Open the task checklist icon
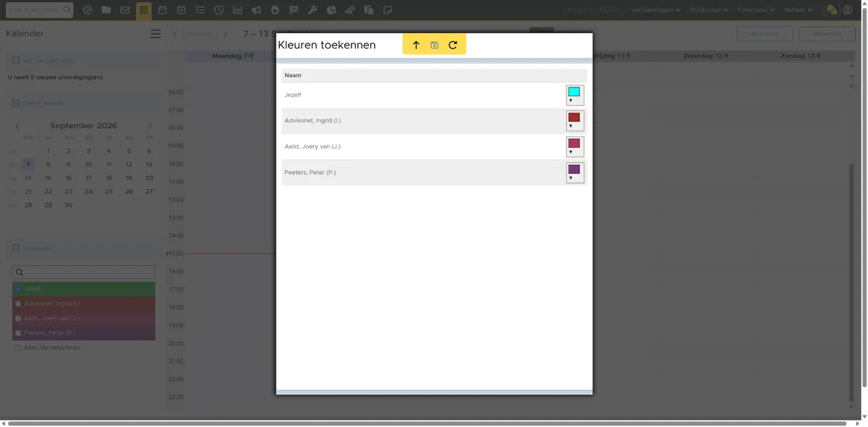The width and height of the screenshot is (868, 427). (200, 10)
